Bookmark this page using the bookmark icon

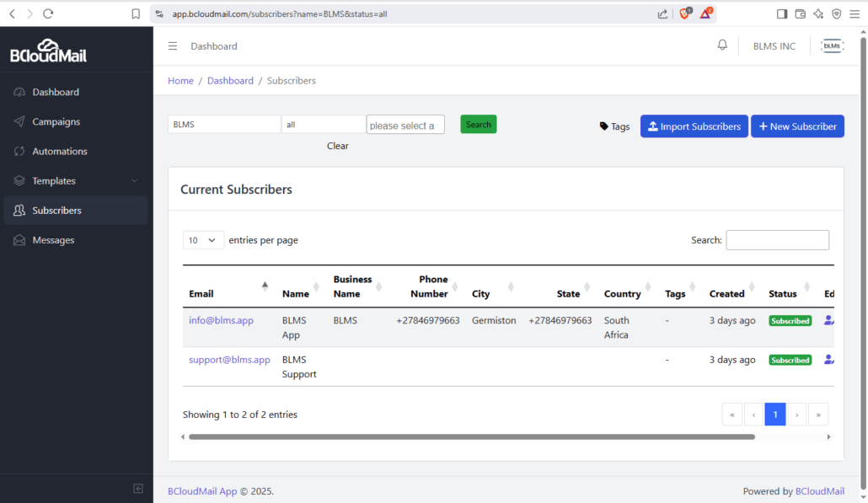tap(136, 13)
